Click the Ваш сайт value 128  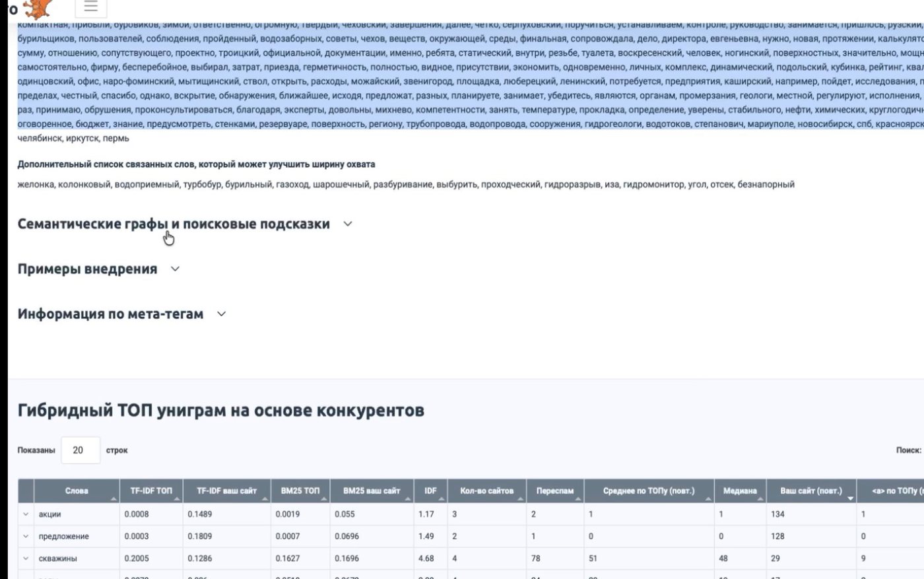(x=777, y=536)
